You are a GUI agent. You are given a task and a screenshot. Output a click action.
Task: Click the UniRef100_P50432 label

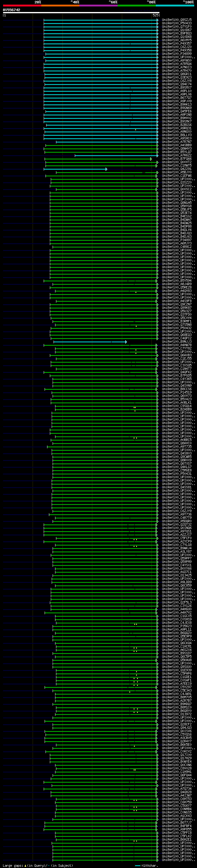177,328
